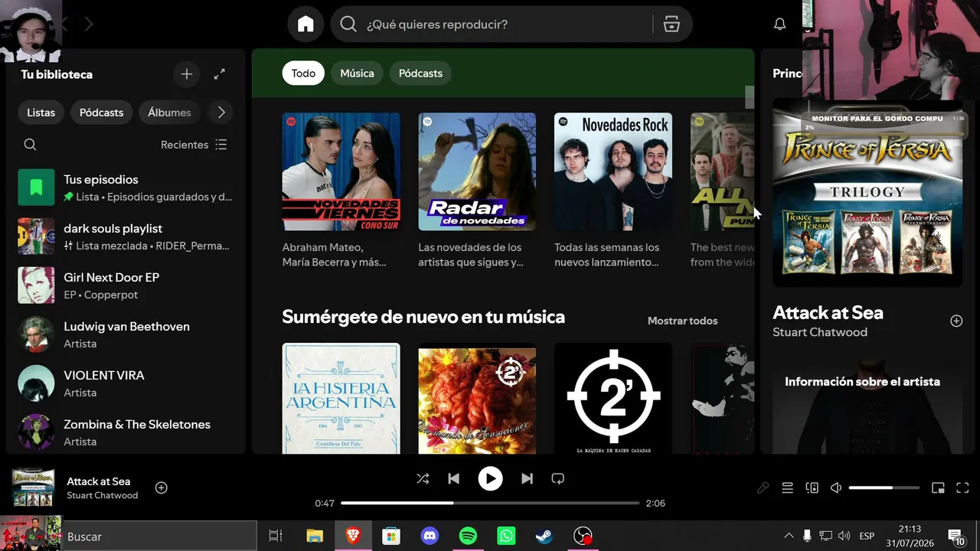This screenshot has height=551, width=980.
Task: Open La Máquina de Hacer Cagadas album
Action: [x=613, y=398]
